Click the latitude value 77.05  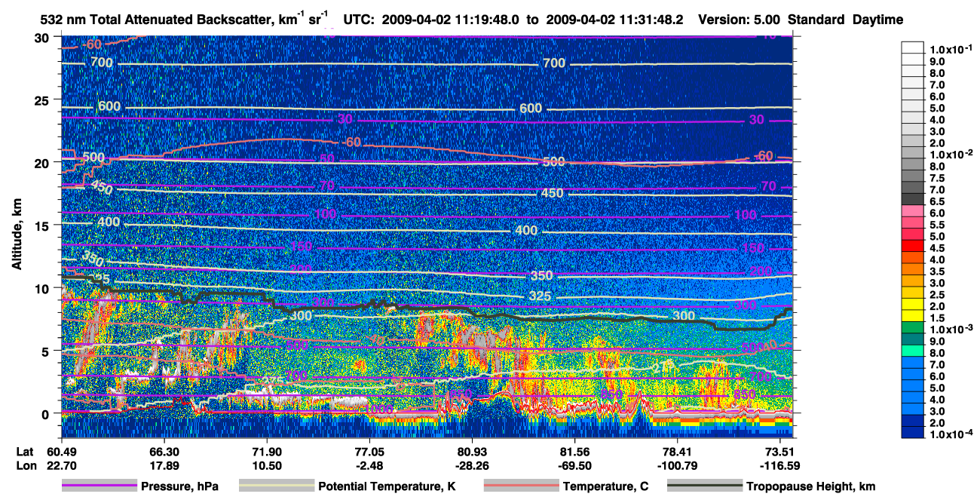(369, 452)
